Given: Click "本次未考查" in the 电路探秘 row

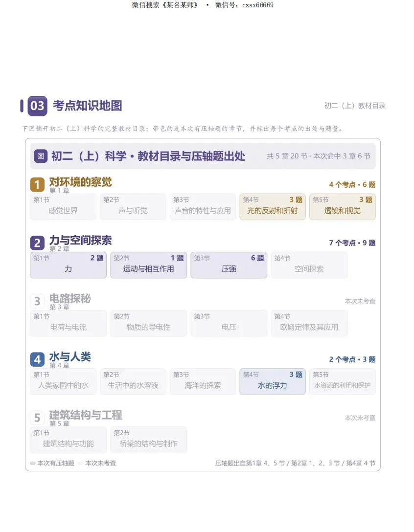Looking at the screenshot, I should (x=360, y=301).
